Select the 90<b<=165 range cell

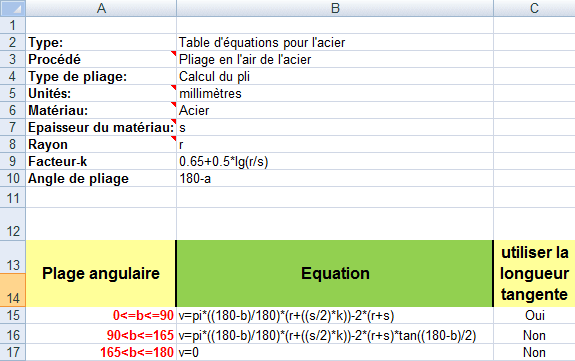click(x=101, y=335)
